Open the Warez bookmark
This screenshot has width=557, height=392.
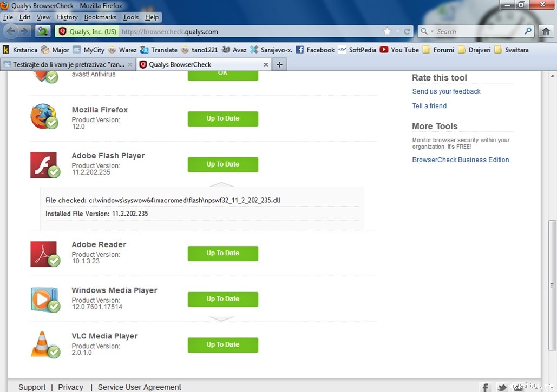pyautogui.click(x=122, y=50)
